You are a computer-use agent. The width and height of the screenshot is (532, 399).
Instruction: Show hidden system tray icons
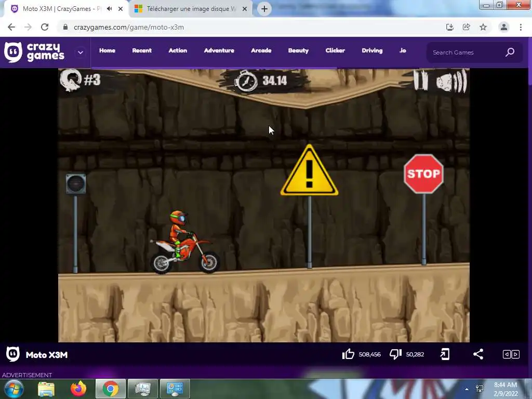467,389
